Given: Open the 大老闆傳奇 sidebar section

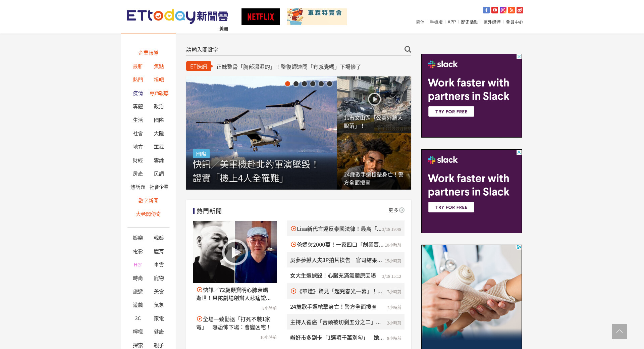Looking at the screenshot, I should click(x=148, y=214).
